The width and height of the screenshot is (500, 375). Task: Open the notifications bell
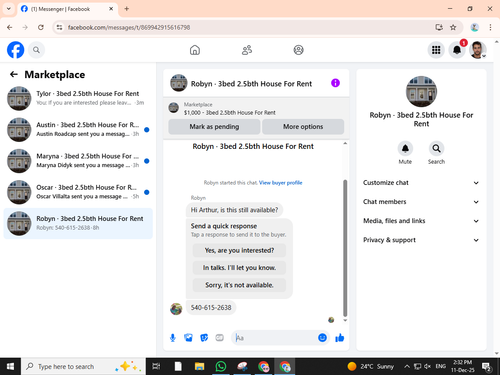[x=457, y=50]
